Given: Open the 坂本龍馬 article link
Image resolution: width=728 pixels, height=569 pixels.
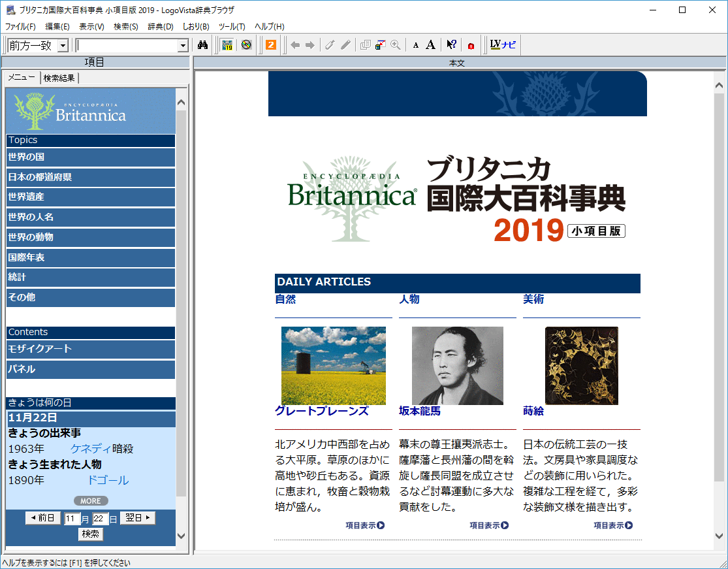Looking at the screenshot, I should point(420,411).
